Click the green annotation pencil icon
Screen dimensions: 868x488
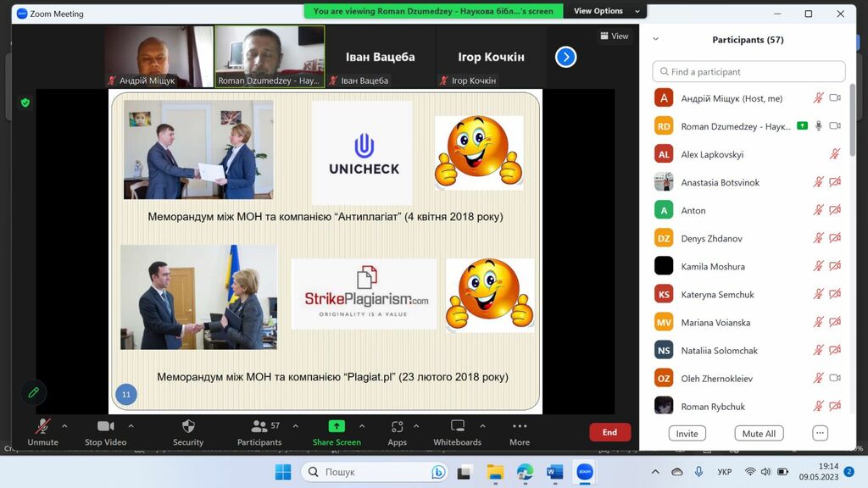point(34,392)
